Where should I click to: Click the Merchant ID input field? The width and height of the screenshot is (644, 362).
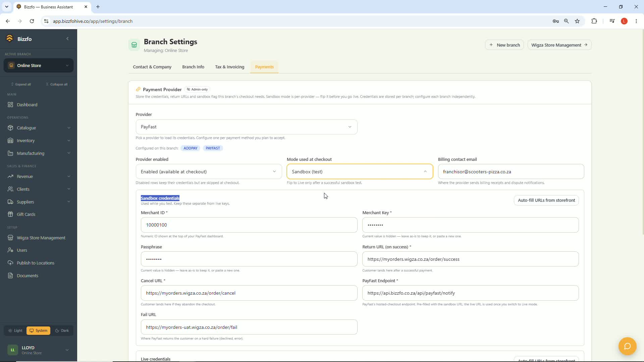coord(249,225)
